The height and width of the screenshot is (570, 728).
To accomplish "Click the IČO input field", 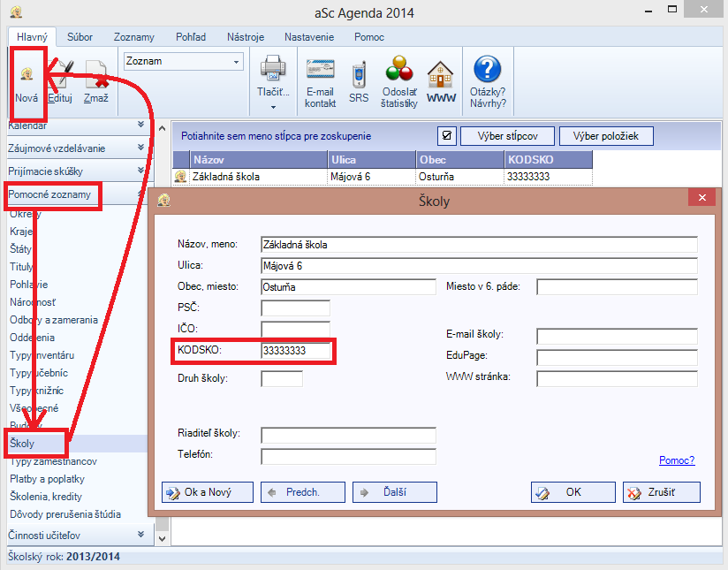I will pyautogui.click(x=296, y=330).
